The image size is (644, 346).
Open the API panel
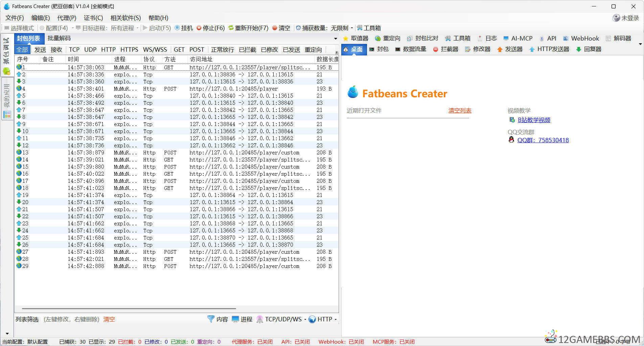[548, 39]
